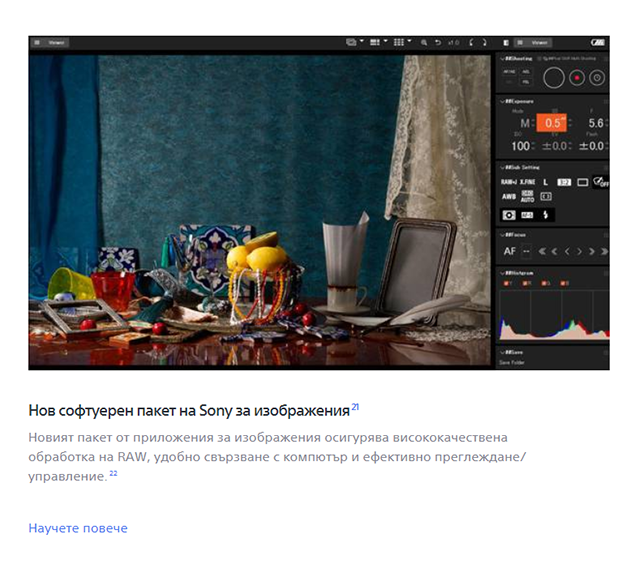
Task: Toggle the second histogram channel checkbox (R)
Action: 525,284
